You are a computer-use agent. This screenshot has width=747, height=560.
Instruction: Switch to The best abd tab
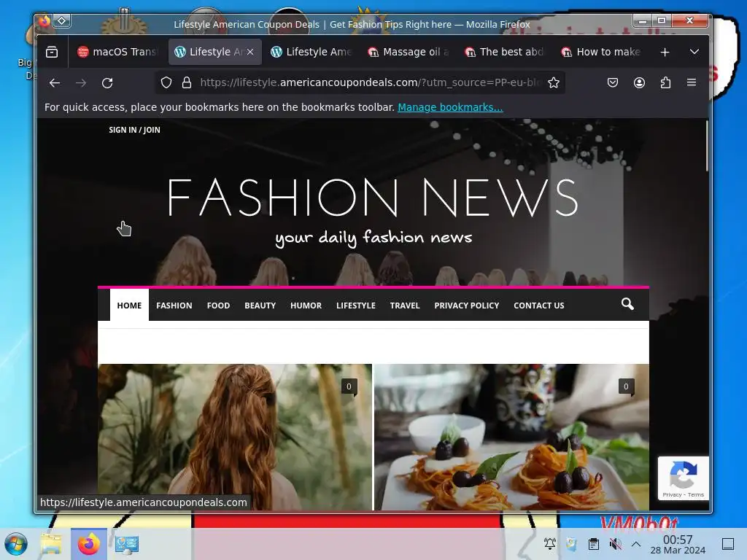505,52
